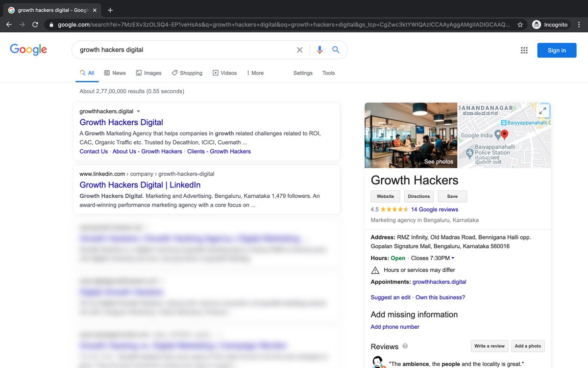Click the site lock icon in address bar
Screen dimensions: 588x368
point(51,25)
